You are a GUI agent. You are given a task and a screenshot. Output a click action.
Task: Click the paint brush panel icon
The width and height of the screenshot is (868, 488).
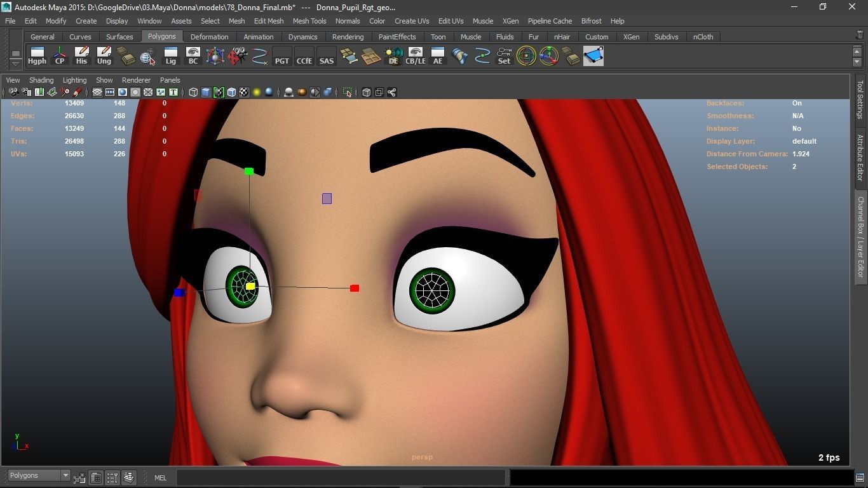[78, 92]
